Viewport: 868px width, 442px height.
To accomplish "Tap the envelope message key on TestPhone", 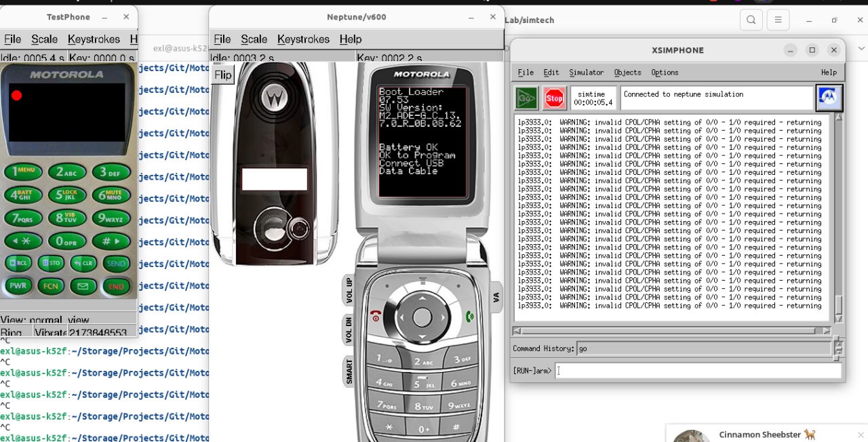I will point(83,286).
